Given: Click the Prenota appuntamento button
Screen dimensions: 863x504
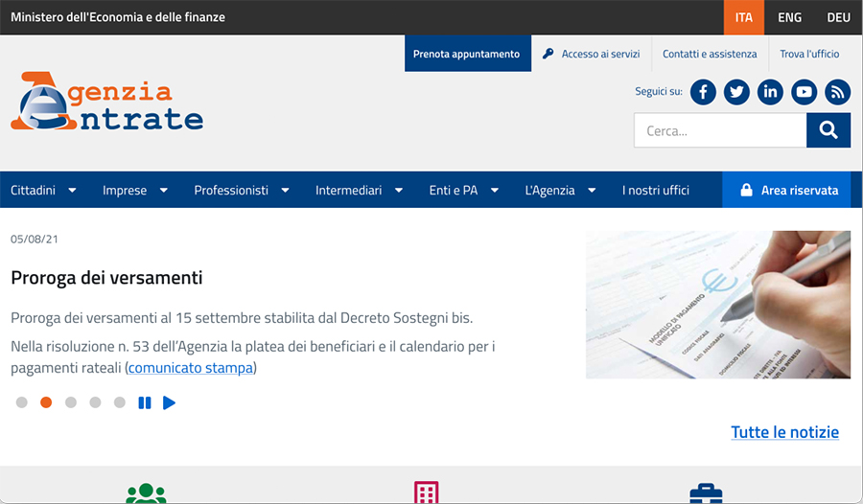Looking at the screenshot, I should (x=467, y=55).
